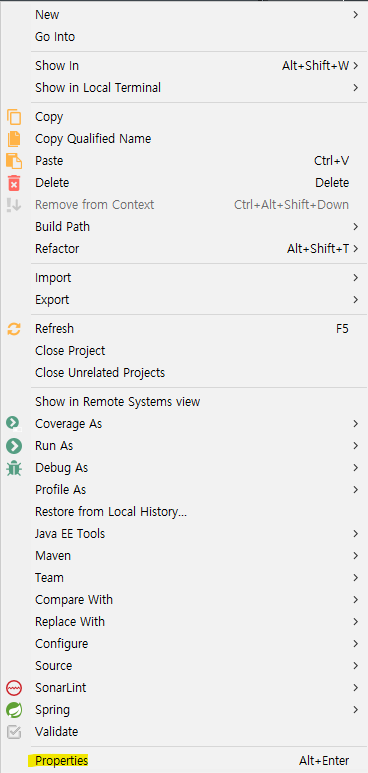Click the green Run As play icon

[14, 446]
